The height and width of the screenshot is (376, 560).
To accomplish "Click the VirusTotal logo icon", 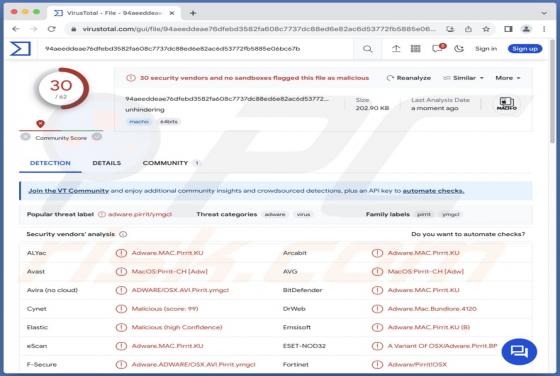I will point(20,49).
